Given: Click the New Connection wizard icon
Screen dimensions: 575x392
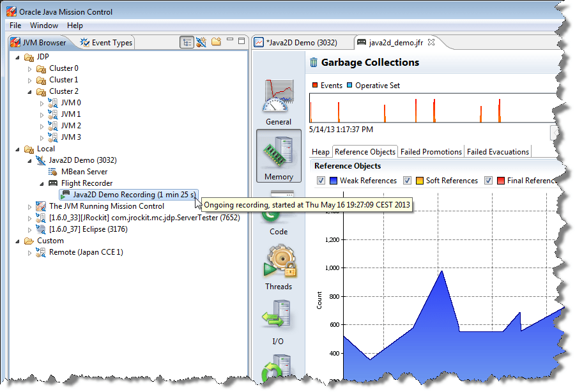Looking at the screenshot, I should click(x=201, y=41).
